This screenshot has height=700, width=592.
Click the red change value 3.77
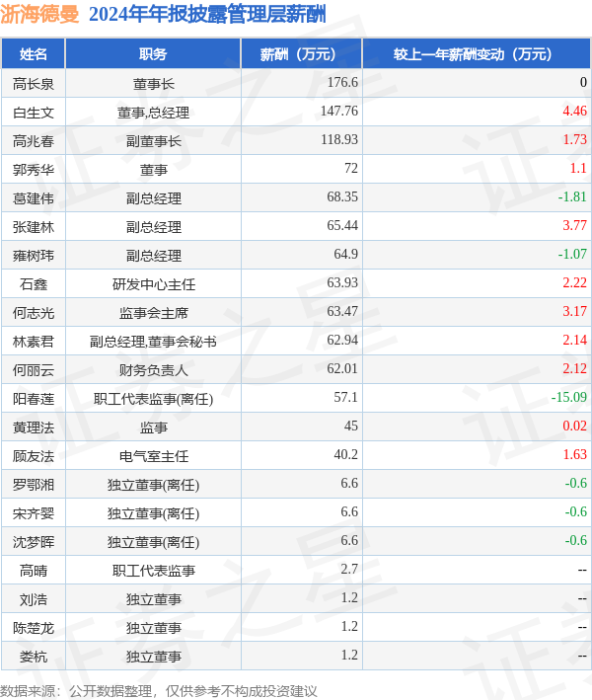[574, 225]
